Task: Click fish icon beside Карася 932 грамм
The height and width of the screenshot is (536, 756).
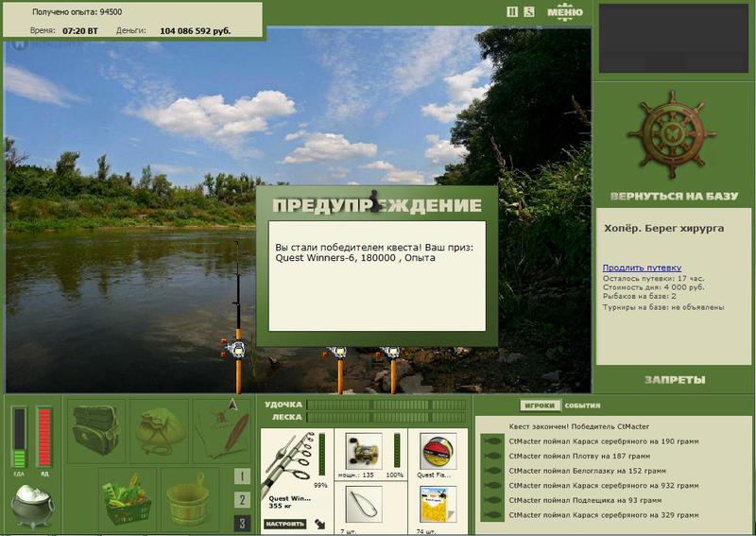Action: pyautogui.click(x=492, y=486)
